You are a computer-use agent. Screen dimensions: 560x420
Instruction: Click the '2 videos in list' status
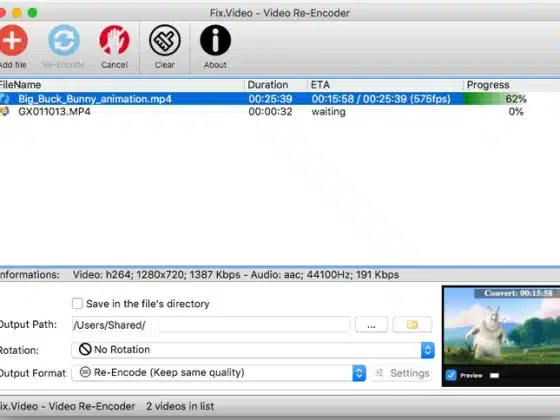click(x=180, y=406)
